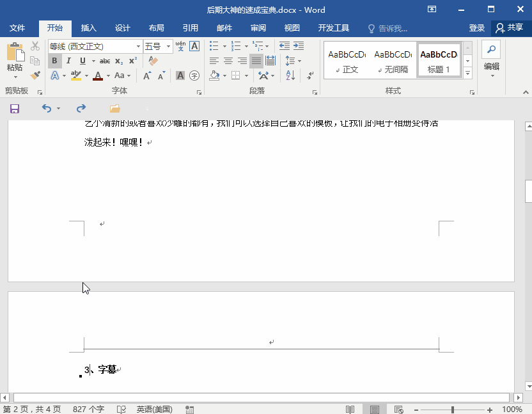Expand bullets list dropdown arrow
Image resolution: width=532 pixels, height=414 pixels.
(x=224, y=46)
